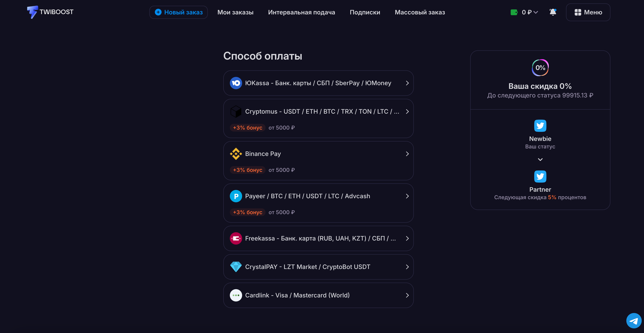Click the ЮKassa logo icon
This screenshot has width=644, height=333.
tap(236, 83)
